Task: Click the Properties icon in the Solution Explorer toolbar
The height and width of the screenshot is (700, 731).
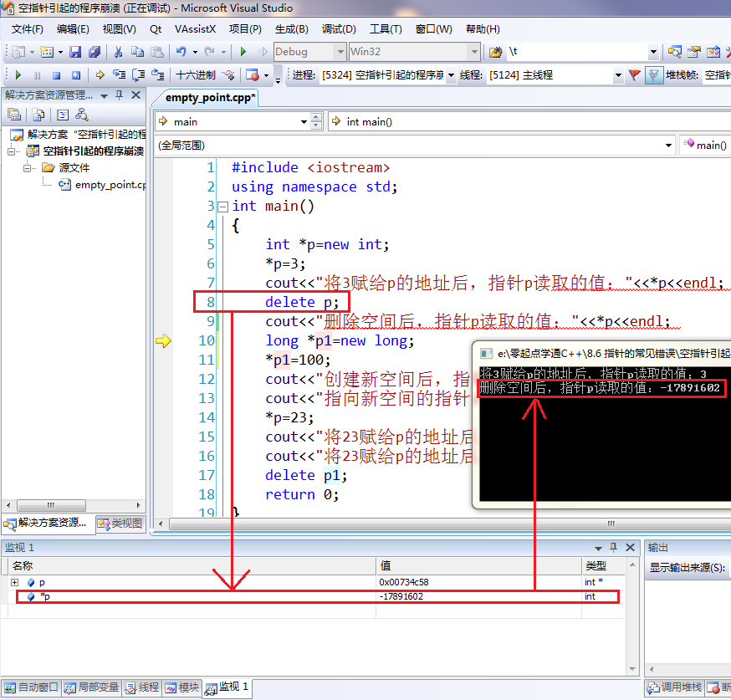Action: tap(14, 115)
